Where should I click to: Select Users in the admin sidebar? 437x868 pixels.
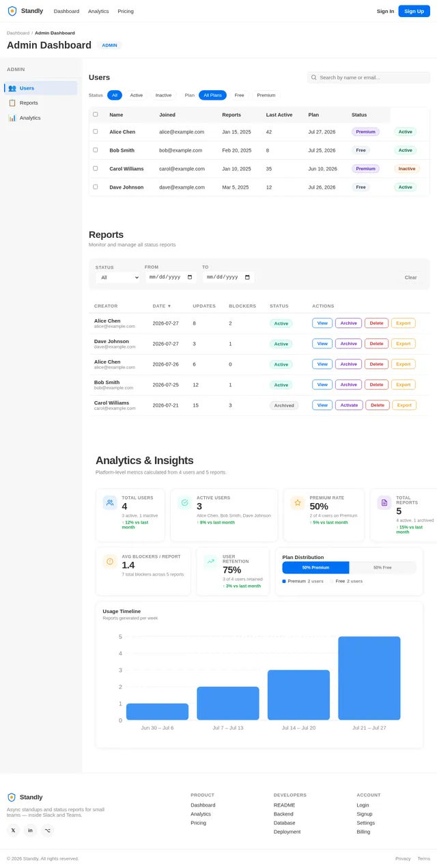(41, 88)
